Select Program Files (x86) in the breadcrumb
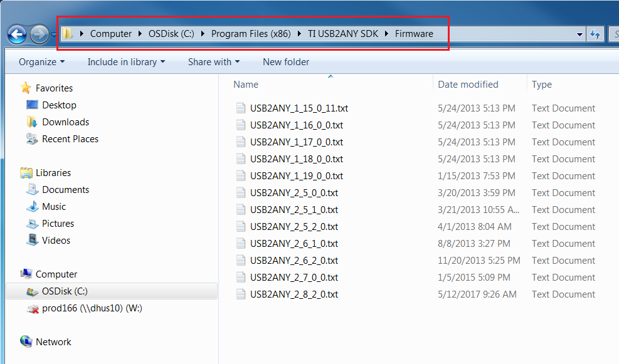Image resolution: width=619 pixels, height=364 pixels. pyautogui.click(x=251, y=34)
